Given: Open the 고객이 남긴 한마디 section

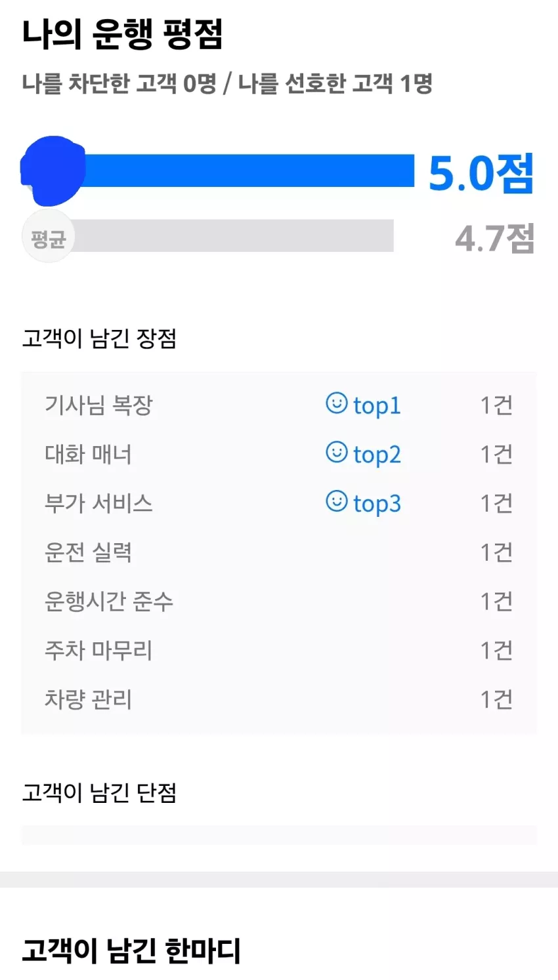Looking at the screenshot, I should 131,950.
